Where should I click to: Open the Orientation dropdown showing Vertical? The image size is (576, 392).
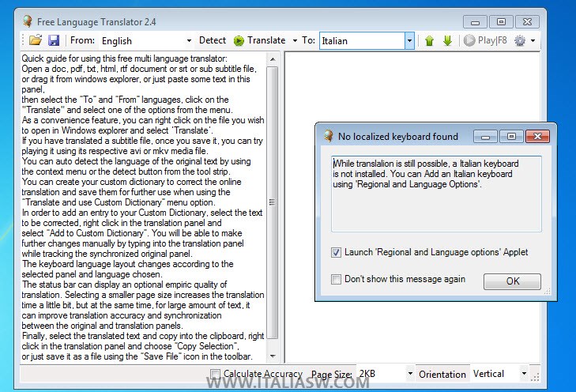499,374
